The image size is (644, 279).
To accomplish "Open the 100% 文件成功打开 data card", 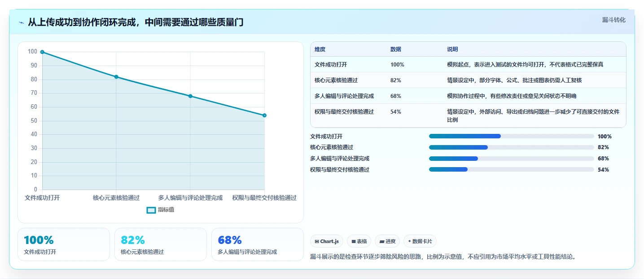I will 64,244.
